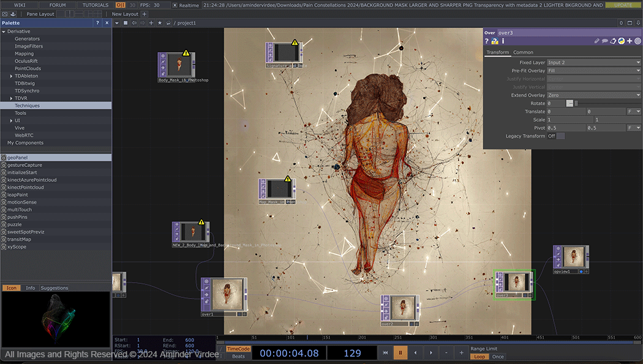
Task: Click the plus customize icon in parameter header
Action: tap(630, 41)
